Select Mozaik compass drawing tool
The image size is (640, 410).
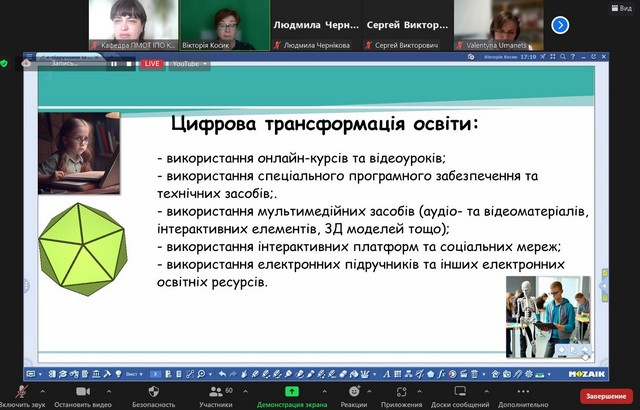pos(419,374)
